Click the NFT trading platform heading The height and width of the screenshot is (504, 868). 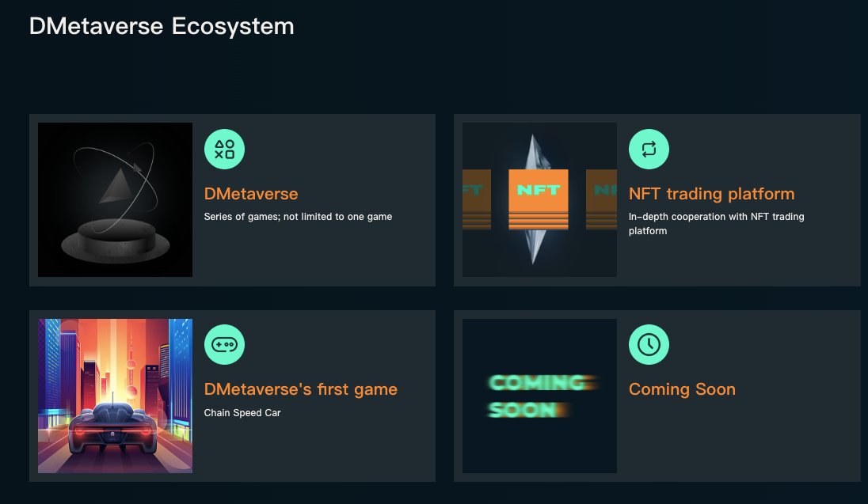pyautogui.click(x=711, y=193)
